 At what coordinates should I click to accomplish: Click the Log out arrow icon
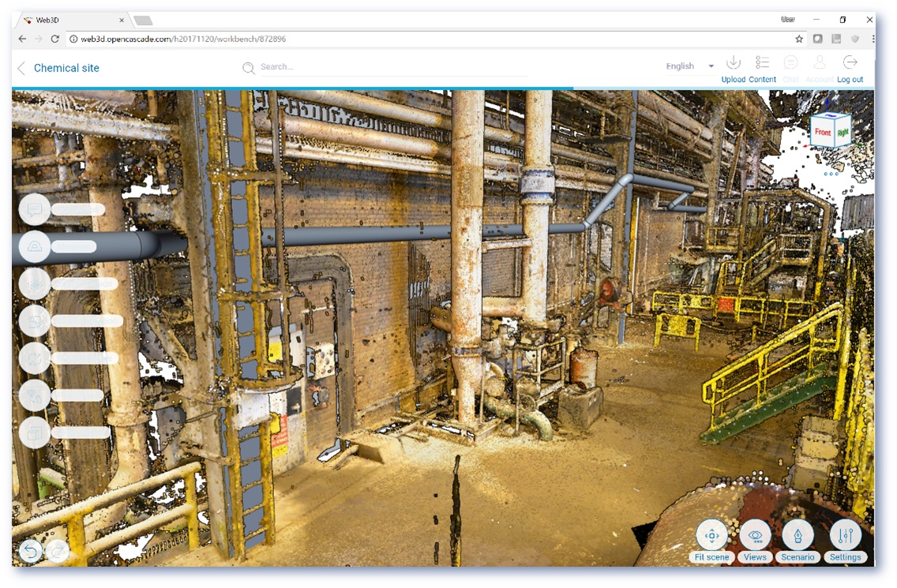[850, 62]
